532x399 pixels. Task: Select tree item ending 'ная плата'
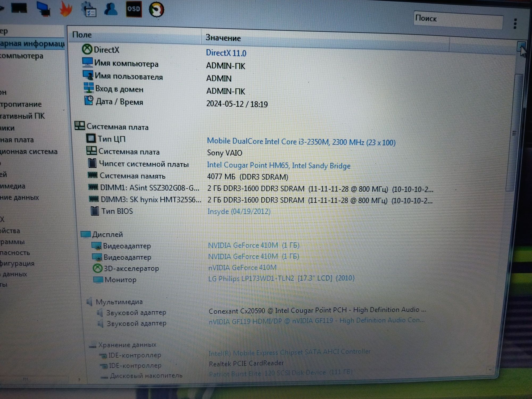[x=17, y=140]
